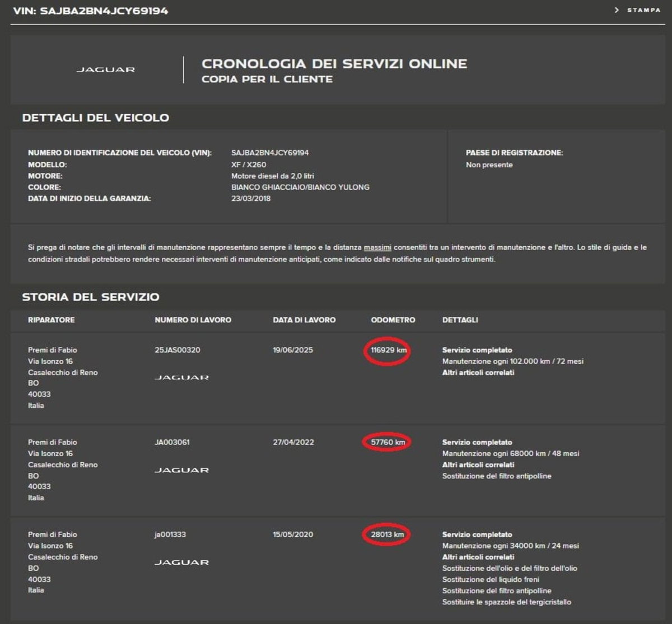Click Premi di Fabio in the 2025 entry
Viewport: 672px width, 624px height.
(53, 350)
